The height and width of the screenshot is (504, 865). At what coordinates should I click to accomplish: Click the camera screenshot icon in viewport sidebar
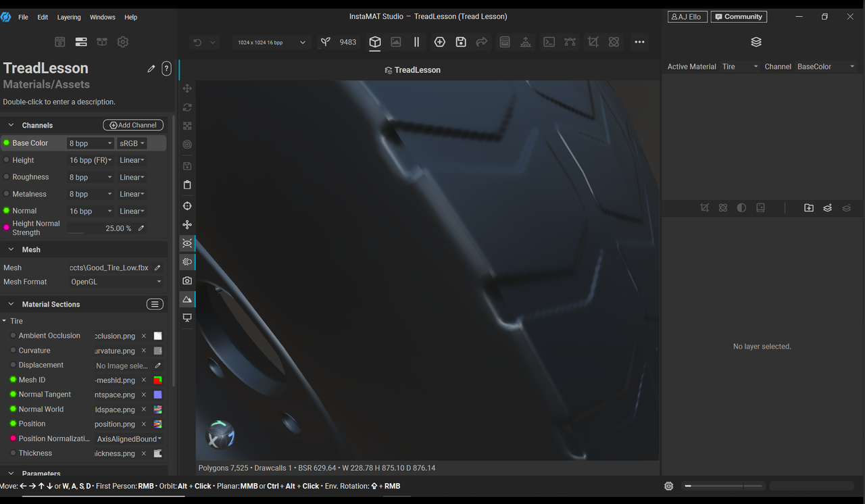click(187, 280)
